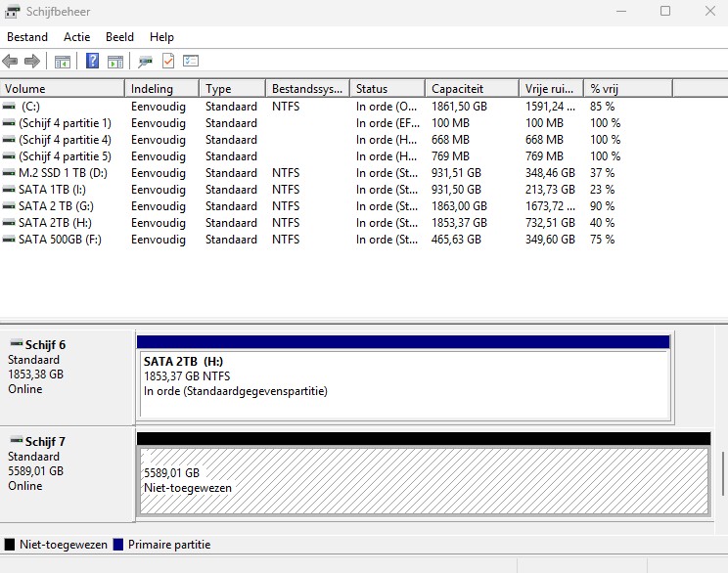Click the action pane toolbar icon

pos(115,62)
